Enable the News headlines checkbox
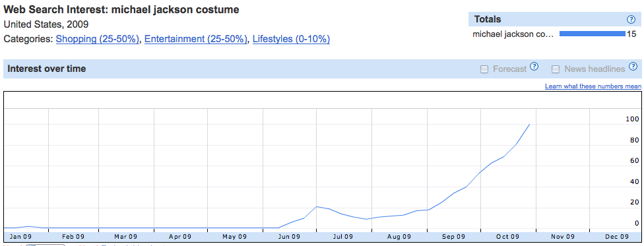 pos(556,69)
